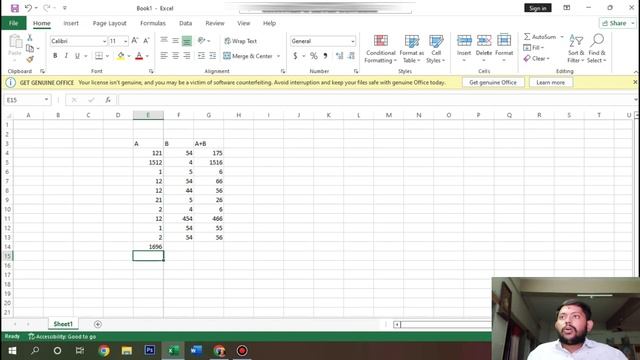Screen dimensions: 640x360
Task: Decrease the cell indent
Action: click(202, 56)
